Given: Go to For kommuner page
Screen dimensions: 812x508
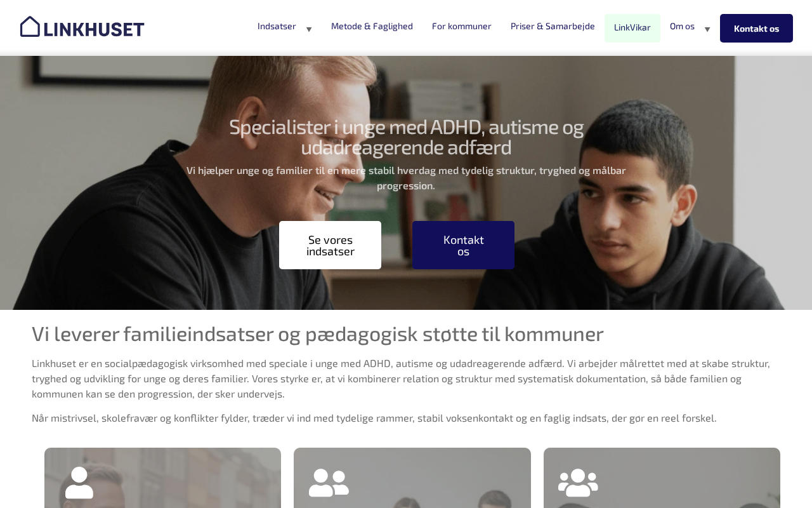Looking at the screenshot, I should (x=462, y=26).
